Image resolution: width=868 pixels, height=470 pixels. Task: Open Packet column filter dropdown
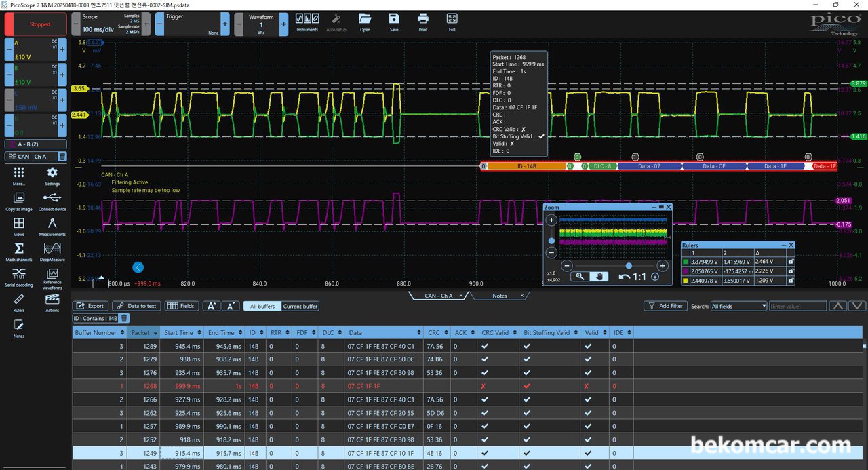coord(155,332)
